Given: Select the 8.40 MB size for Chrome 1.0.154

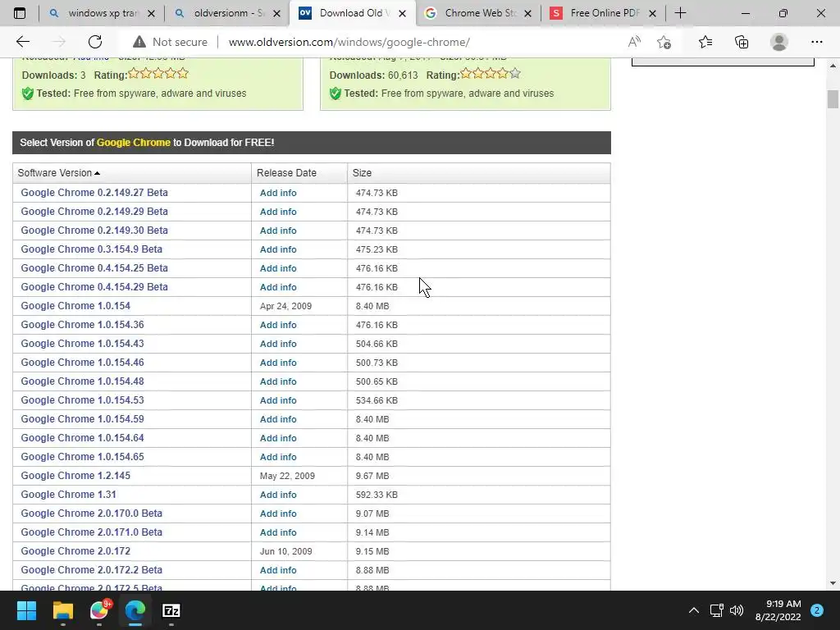Looking at the screenshot, I should click(x=372, y=307).
